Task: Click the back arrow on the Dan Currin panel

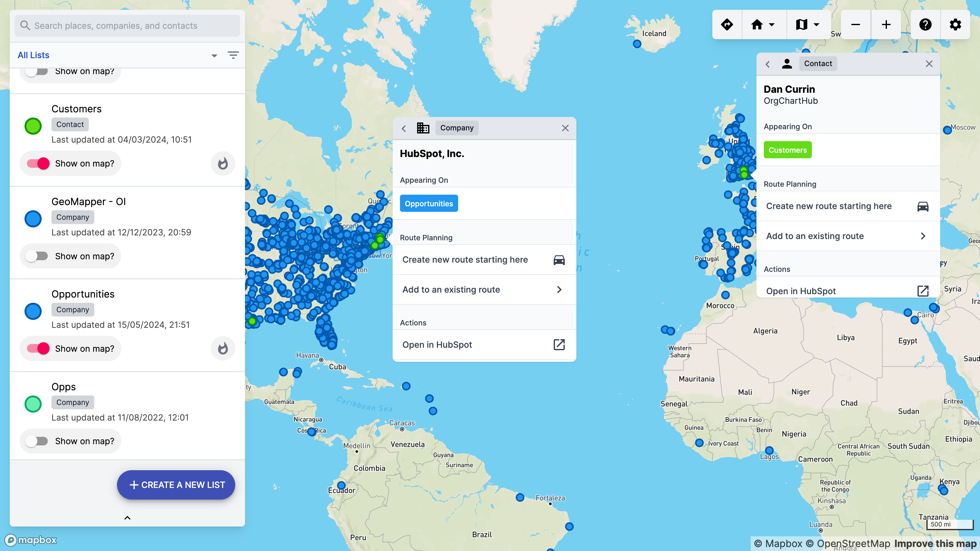Action: coord(768,64)
